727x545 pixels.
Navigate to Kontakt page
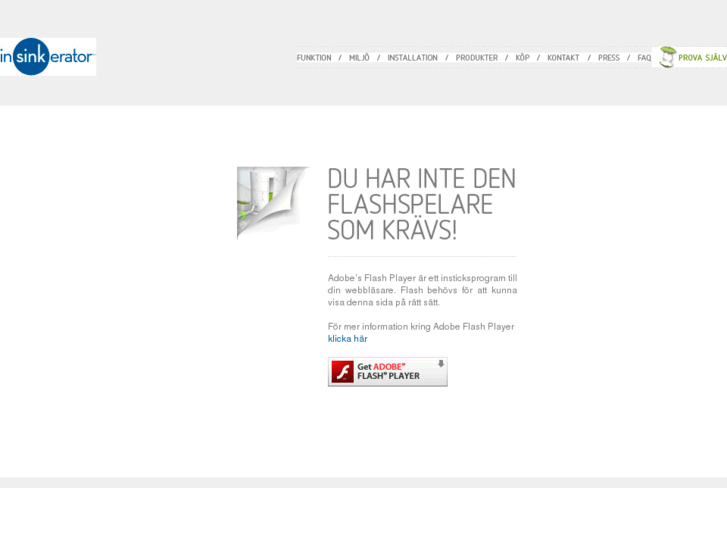563,58
